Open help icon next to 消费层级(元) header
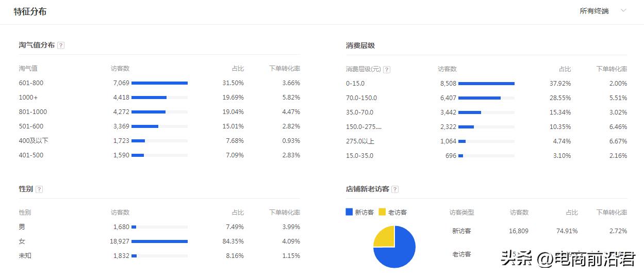This screenshot has width=644, height=275. pyautogui.click(x=387, y=70)
